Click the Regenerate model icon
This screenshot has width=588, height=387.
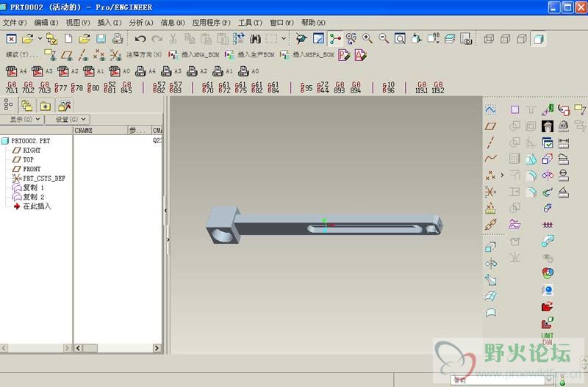(x=238, y=39)
